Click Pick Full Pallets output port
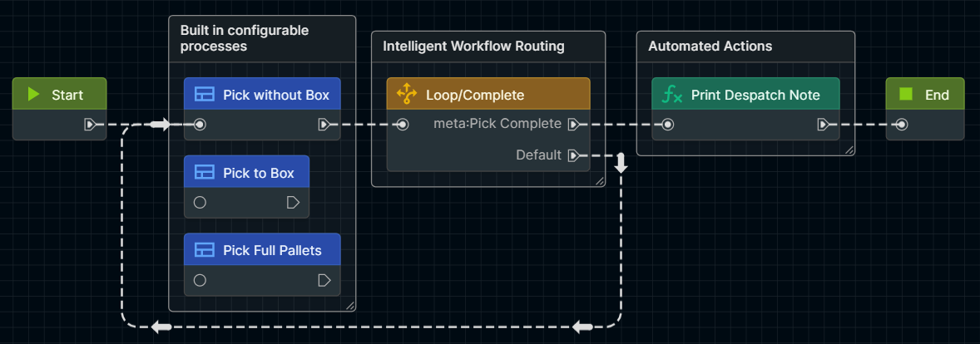This screenshot has width=980, height=344. [x=324, y=280]
